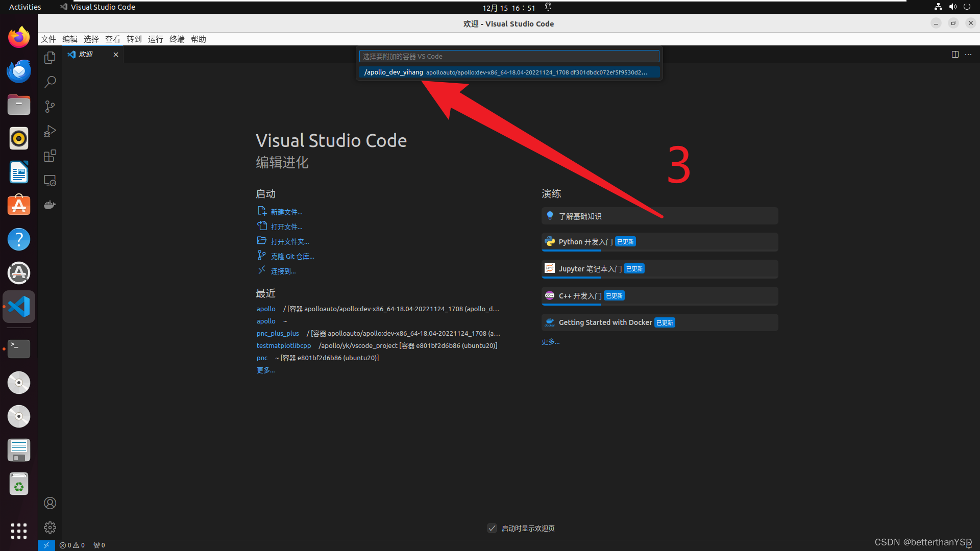Open power menu in system tray

click(x=967, y=7)
